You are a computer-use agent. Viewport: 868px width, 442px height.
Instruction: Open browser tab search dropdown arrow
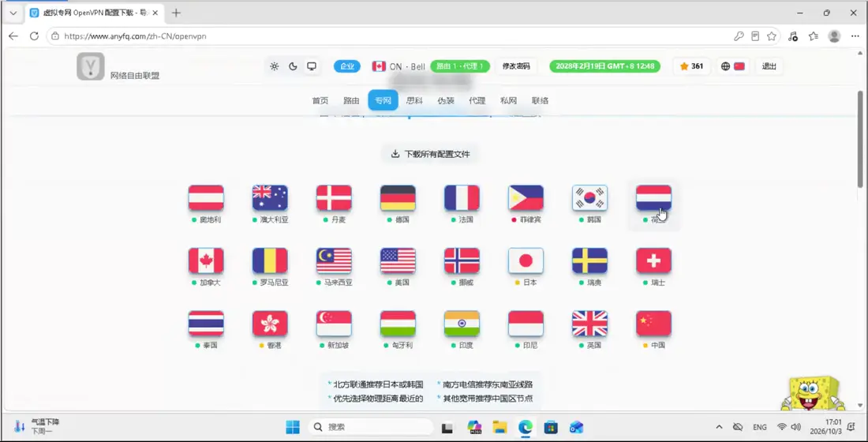point(13,13)
